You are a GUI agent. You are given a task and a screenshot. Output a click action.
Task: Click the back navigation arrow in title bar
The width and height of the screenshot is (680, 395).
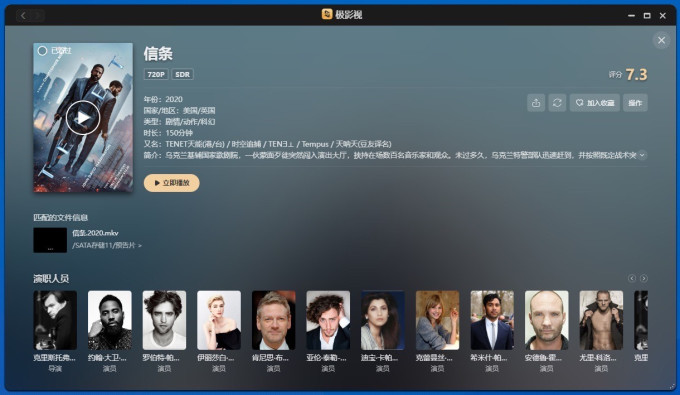coord(23,16)
